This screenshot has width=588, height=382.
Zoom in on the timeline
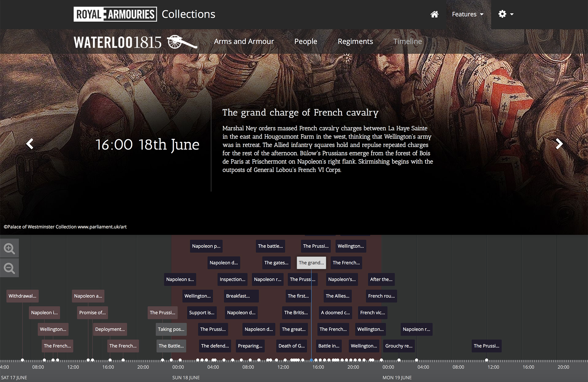[9, 248]
